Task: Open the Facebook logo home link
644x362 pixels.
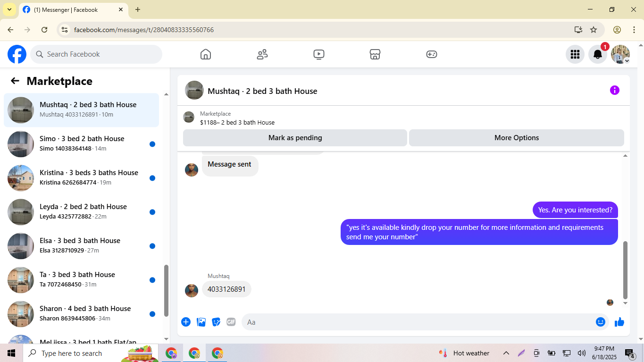Action: click(17, 54)
